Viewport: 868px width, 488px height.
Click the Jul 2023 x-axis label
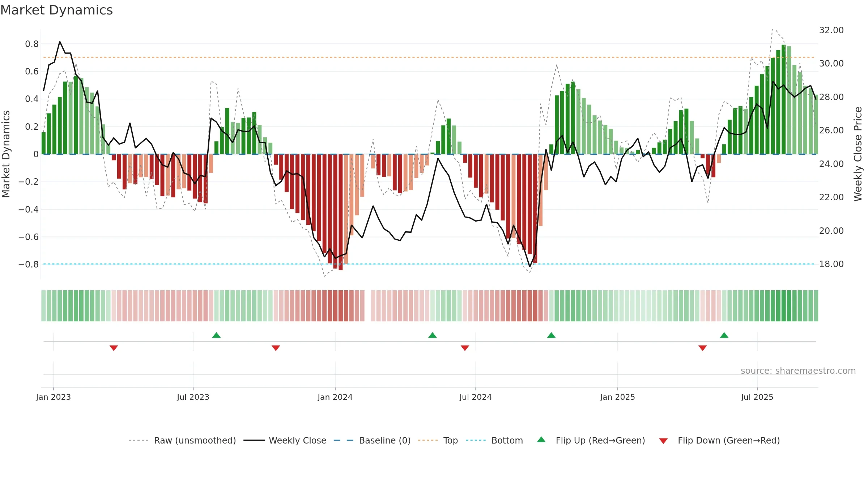193,397
